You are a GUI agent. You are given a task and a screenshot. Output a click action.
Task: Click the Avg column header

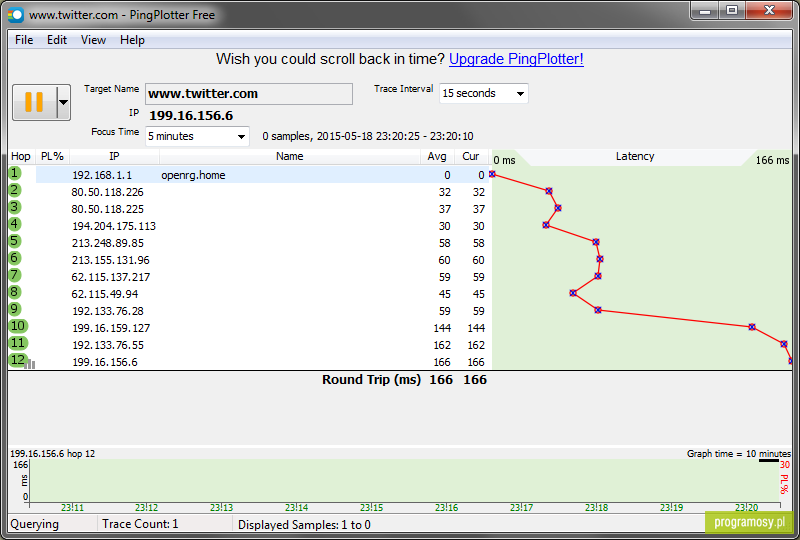[437, 156]
